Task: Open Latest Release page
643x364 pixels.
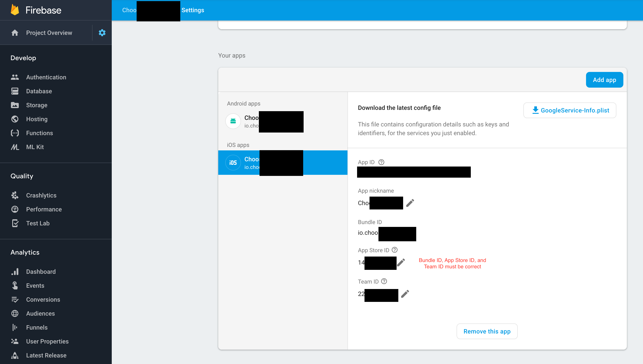Action: tap(46, 355)
